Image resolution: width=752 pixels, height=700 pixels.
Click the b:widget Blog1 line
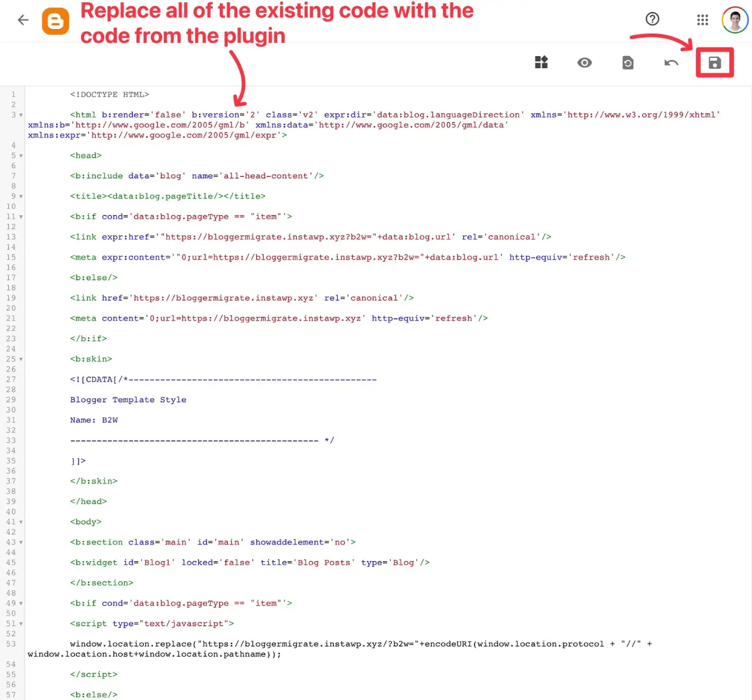pos(250,562)
